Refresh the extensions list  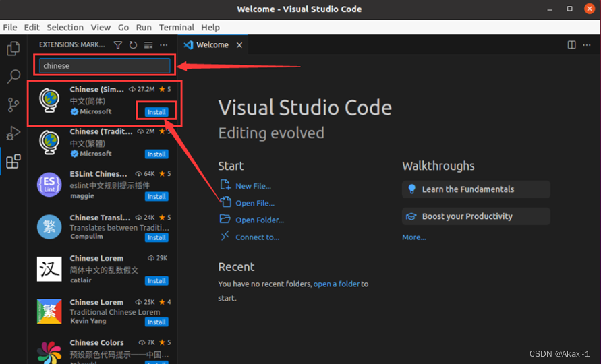[x=133, y=45]
